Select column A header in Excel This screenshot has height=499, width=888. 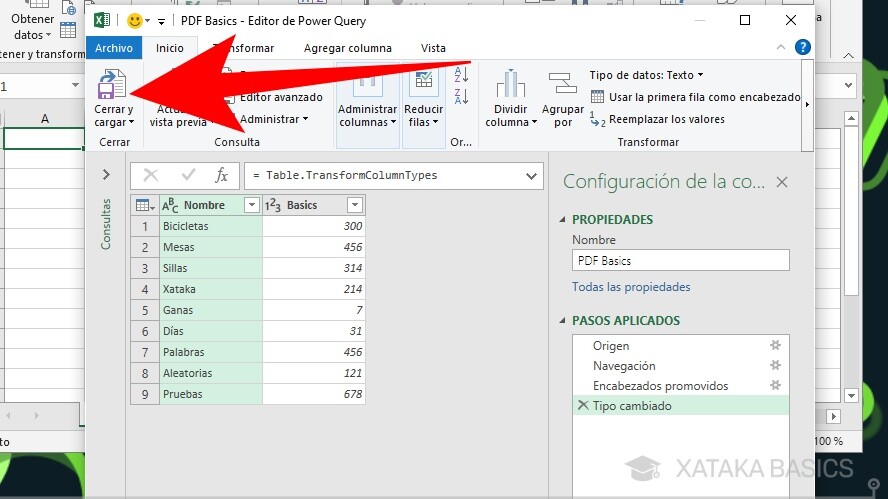(45, 118)
